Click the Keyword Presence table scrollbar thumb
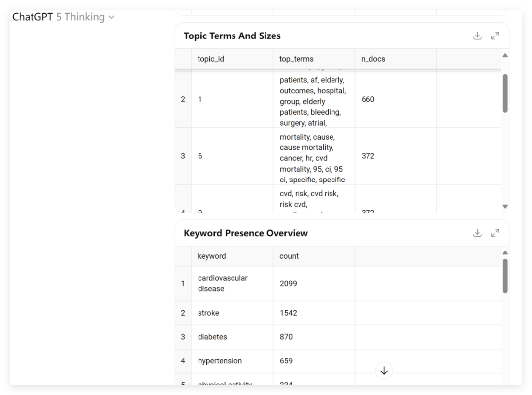 (505, 276)
